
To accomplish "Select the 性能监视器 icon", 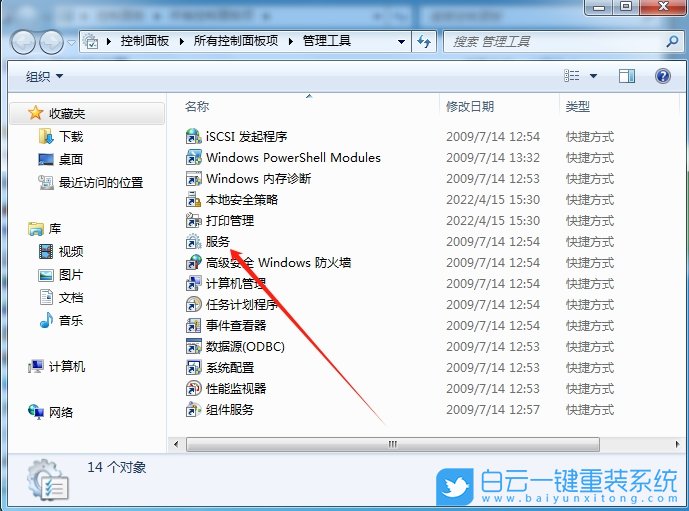I will (194, 389).
